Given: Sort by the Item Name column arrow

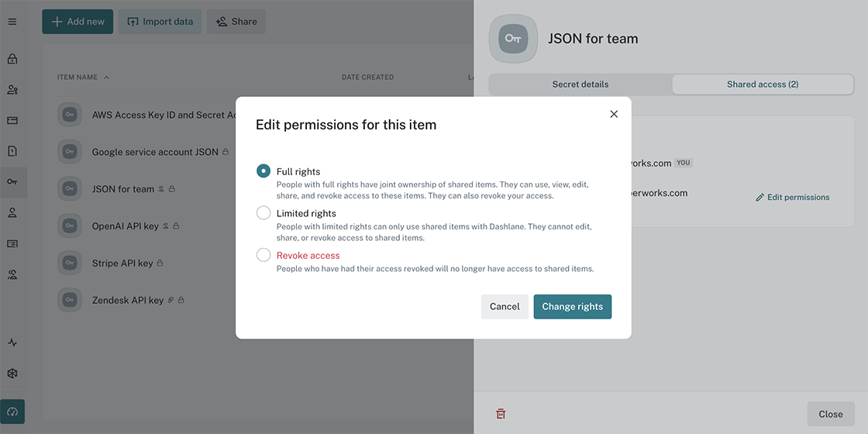Looking at the screenshot, I should [x=106, y=77].
